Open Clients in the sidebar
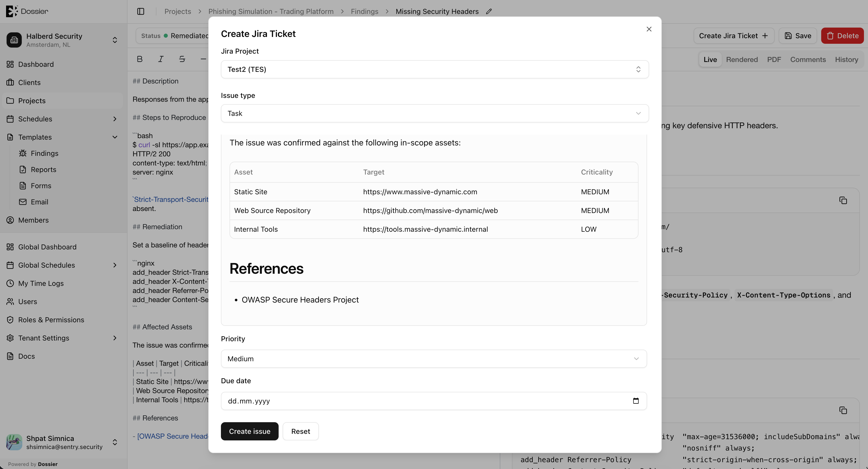The height and width of the screenshot is (469, 868). (63, 82)
